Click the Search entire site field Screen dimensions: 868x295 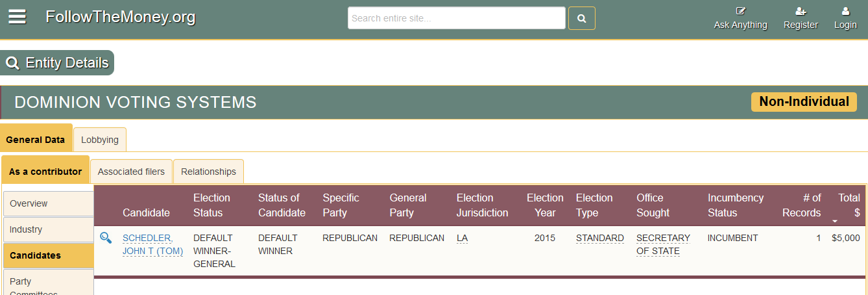click(x=457, y=18)
